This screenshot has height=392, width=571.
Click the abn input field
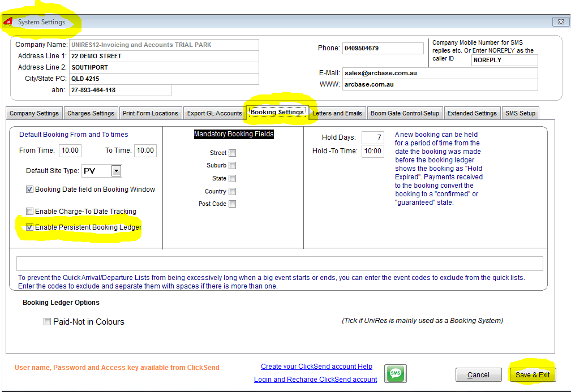click(x=120, y=90)
